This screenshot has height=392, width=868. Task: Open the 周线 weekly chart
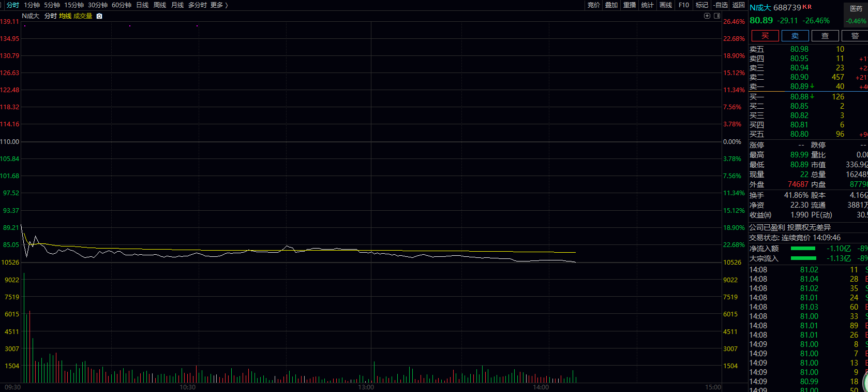[x=160, y=5]
